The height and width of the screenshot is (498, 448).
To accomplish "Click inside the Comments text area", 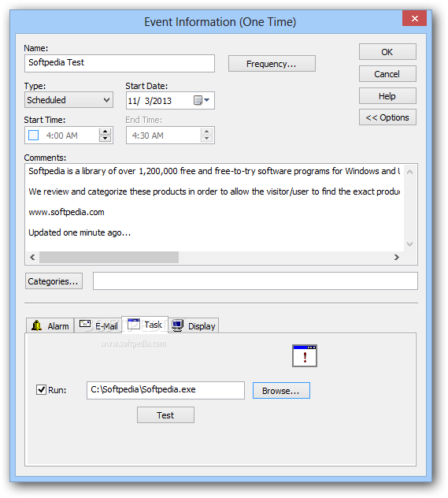I will pos(214,208).
